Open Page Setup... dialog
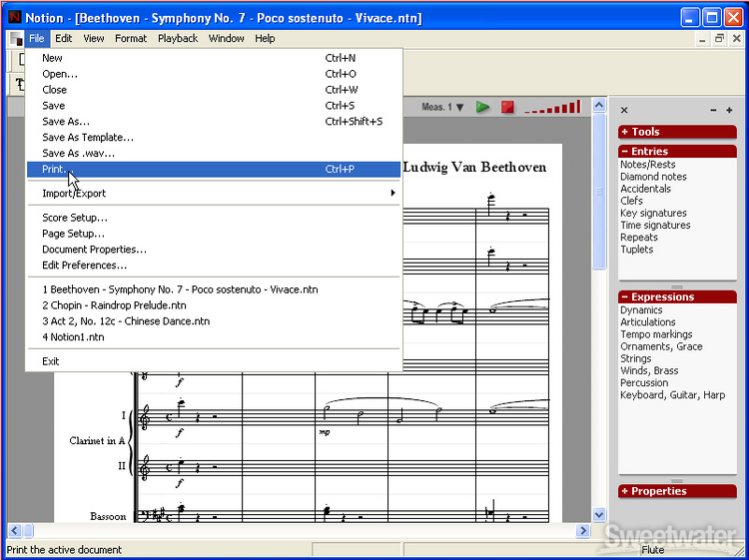The height and width of the screenshot is (560, 749). (214, 234)
